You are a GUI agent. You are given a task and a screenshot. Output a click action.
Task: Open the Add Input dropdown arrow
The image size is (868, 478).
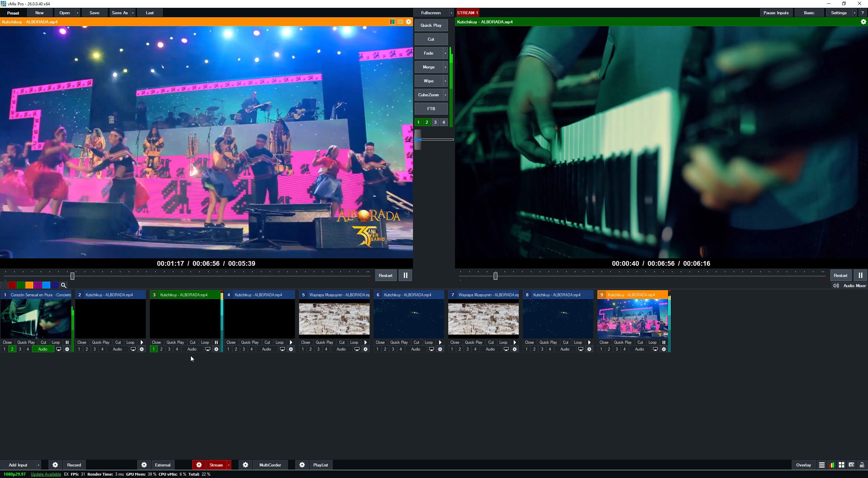click(38, 465)
